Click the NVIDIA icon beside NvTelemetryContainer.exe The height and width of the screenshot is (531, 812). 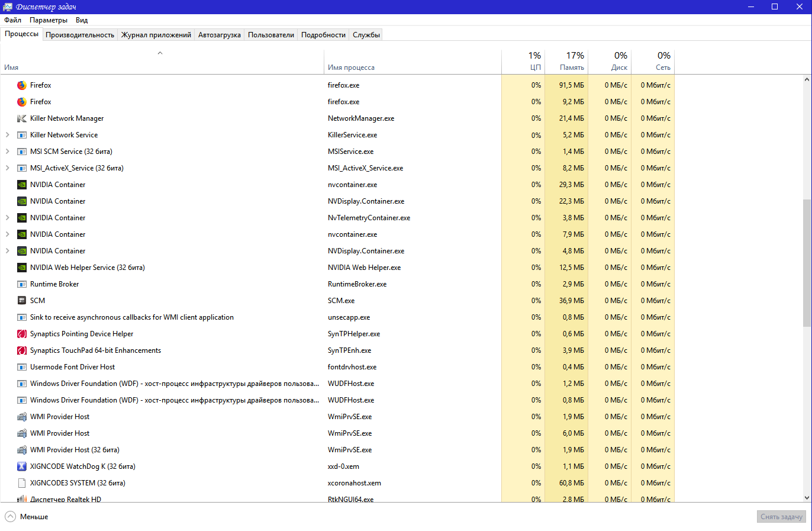pyautogui.click(x=22, y=218)
